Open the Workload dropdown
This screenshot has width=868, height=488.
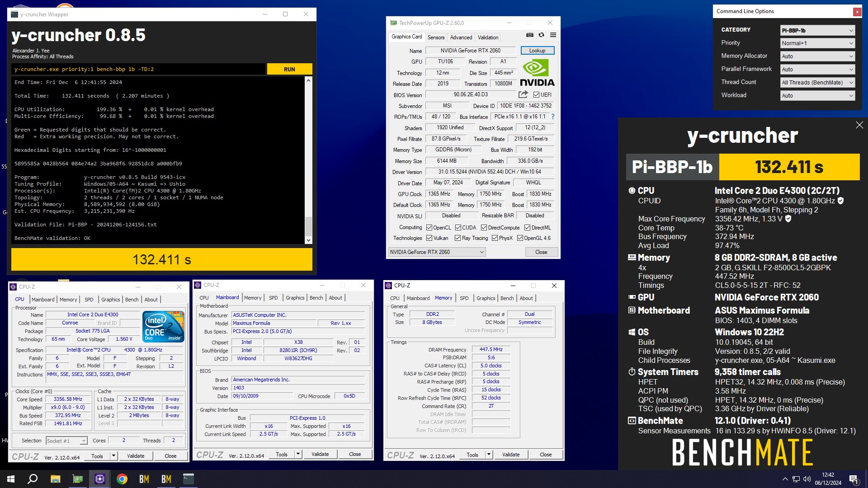click(817, 96)
